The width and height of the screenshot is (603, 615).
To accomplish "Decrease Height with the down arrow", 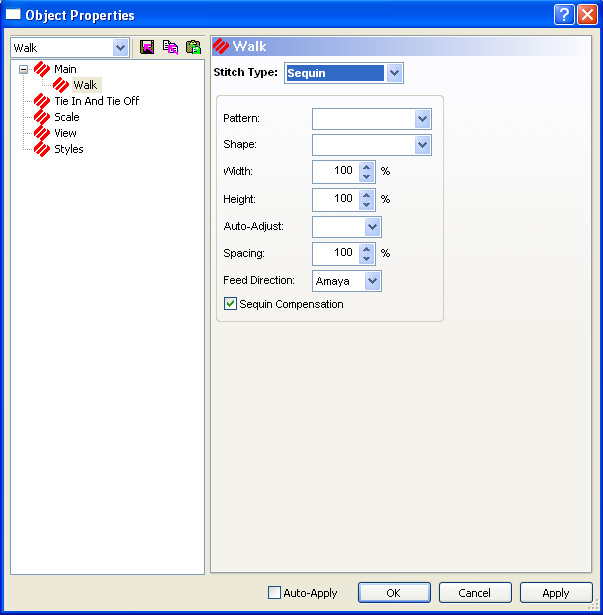I will pos(367,204).
